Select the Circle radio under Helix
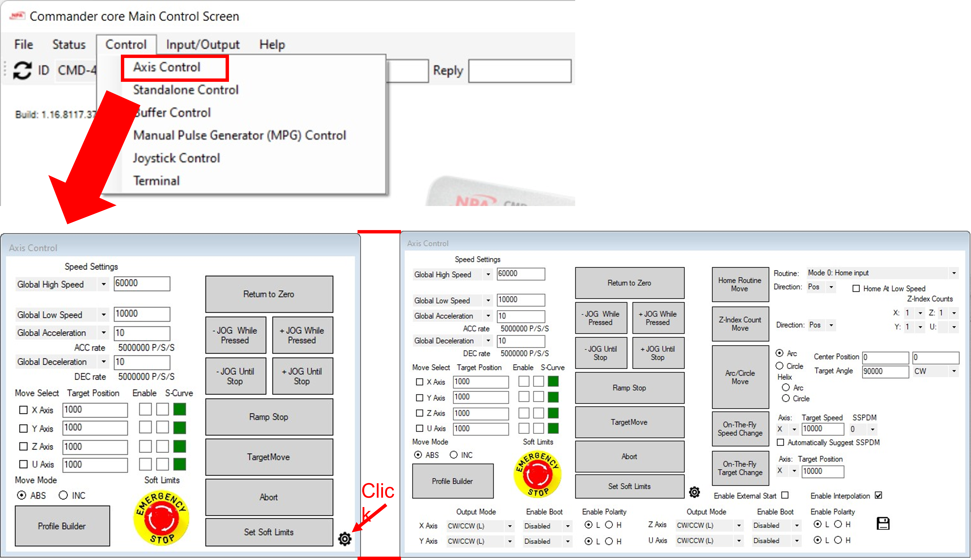The width and height of the screenshot is (971, 560). point(786,399)
